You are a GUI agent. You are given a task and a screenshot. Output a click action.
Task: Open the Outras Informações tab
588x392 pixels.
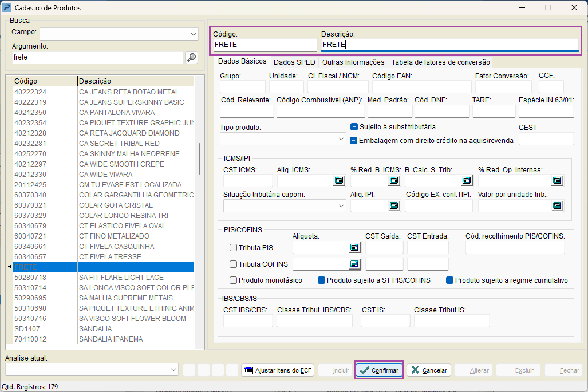pyautogui.click(x=353, y=62)
